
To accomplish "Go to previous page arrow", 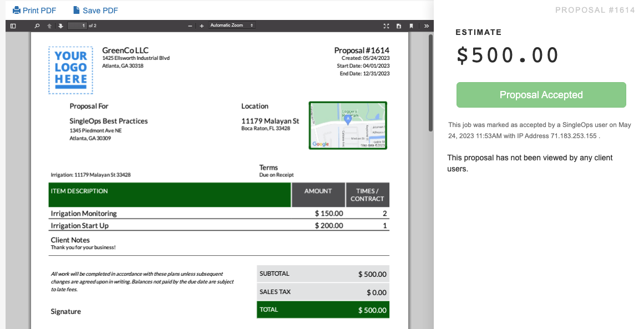I will coord(49,26).
